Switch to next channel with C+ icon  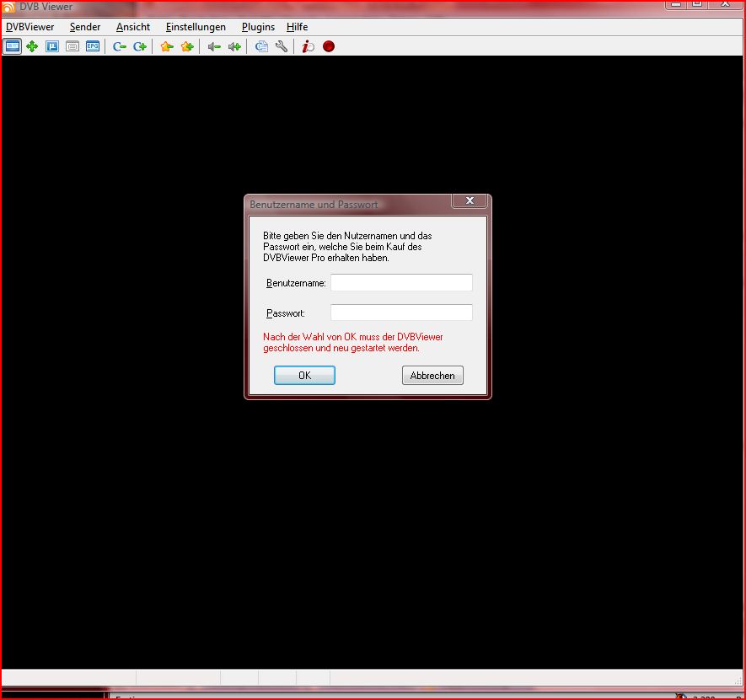(140, 46)
